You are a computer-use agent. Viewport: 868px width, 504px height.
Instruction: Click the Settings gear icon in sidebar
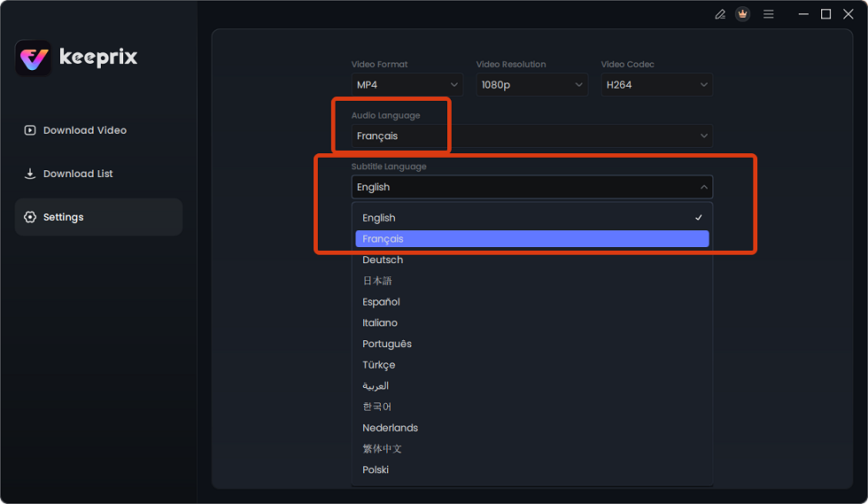(x=30, y=217)
